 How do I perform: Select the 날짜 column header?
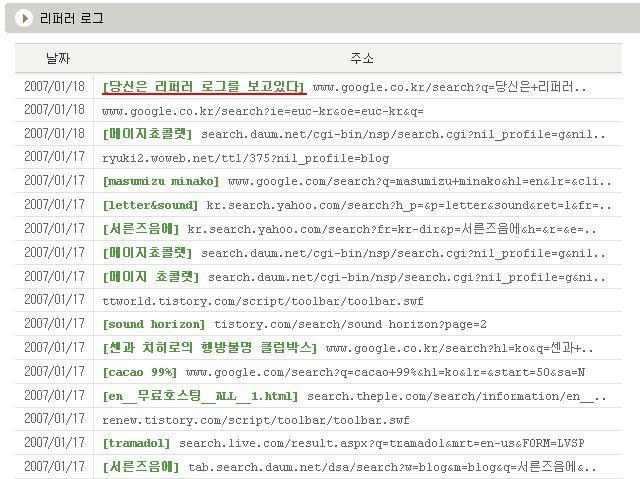click(x=58, y=58)
